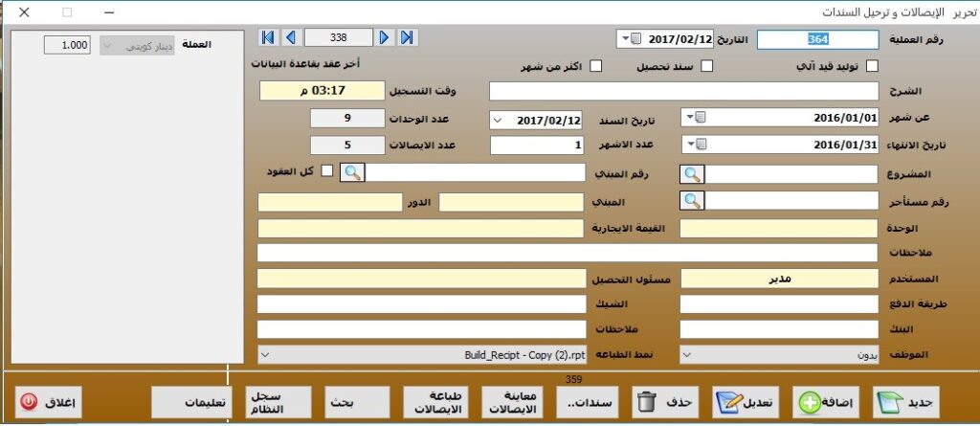
Task: Click the الشيك cheque number field
Action: [422, 304]
